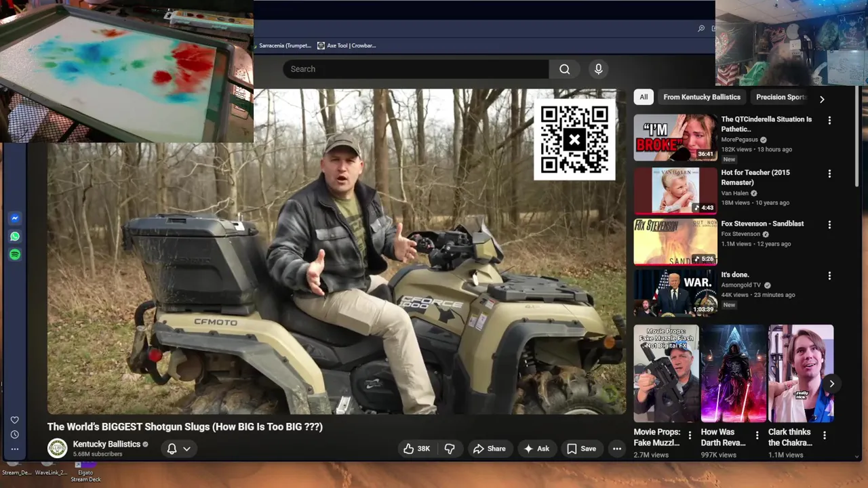Image resolution: width=868 pixels, height=488 pixels.
Task: Open the Axe Tool | Crowbar bookmark
Action: [347, 45]
